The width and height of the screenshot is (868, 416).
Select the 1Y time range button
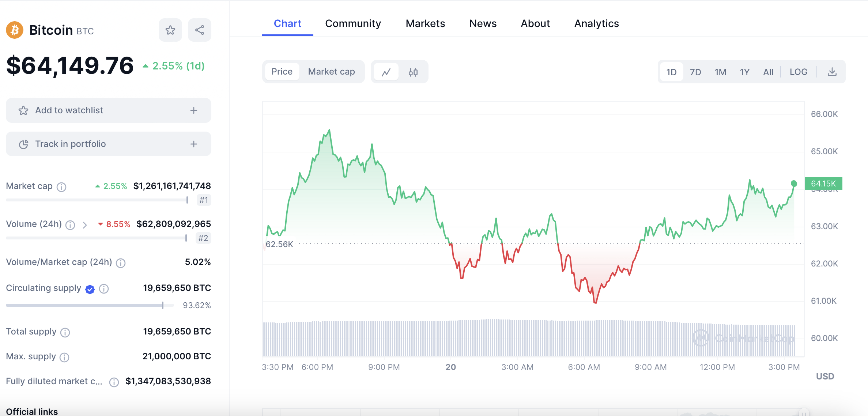(744, 72)
